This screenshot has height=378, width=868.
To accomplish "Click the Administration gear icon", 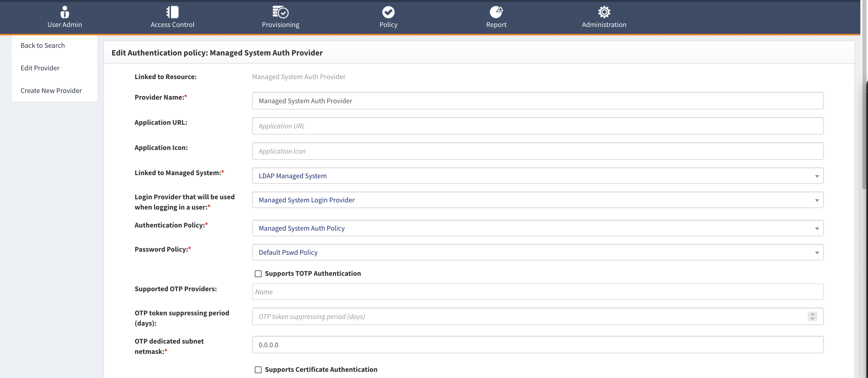I will (x=604, y=12).
